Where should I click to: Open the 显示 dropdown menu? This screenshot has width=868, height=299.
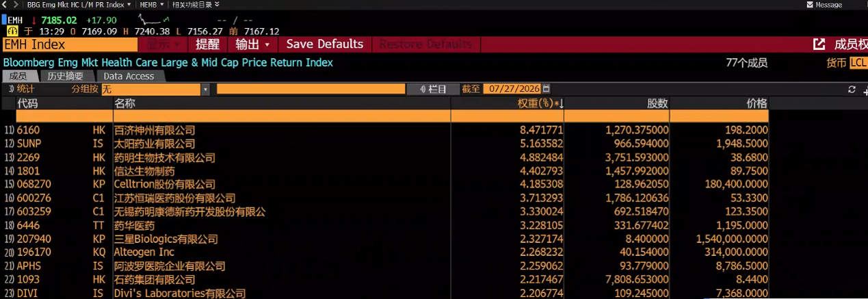[x=162, y=44]
